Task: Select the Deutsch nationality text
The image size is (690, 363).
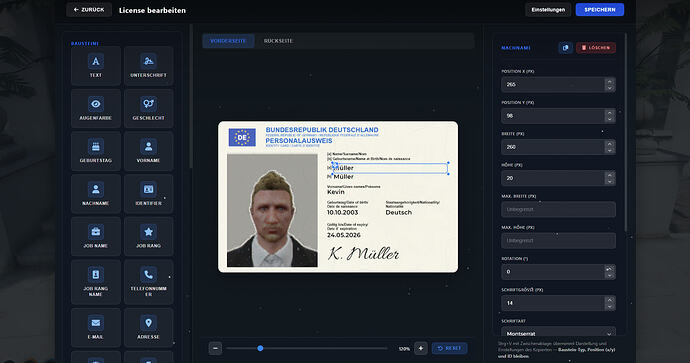Action: coord(399,213)
